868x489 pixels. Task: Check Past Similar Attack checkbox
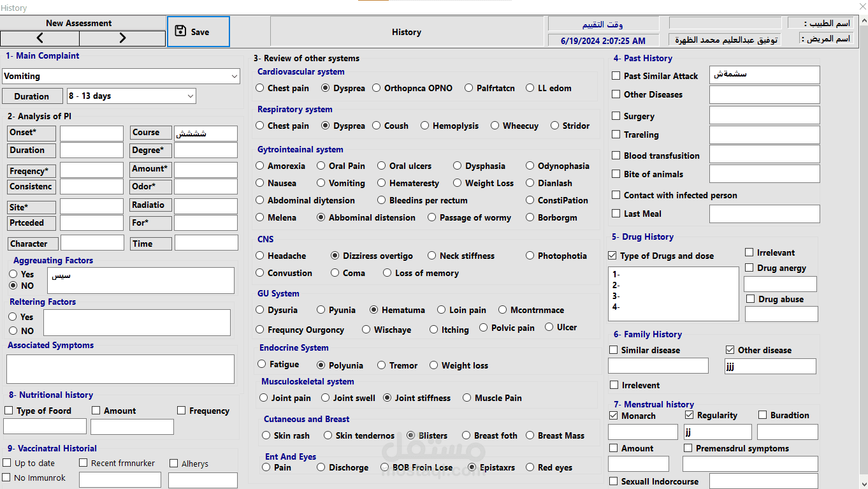616,75
